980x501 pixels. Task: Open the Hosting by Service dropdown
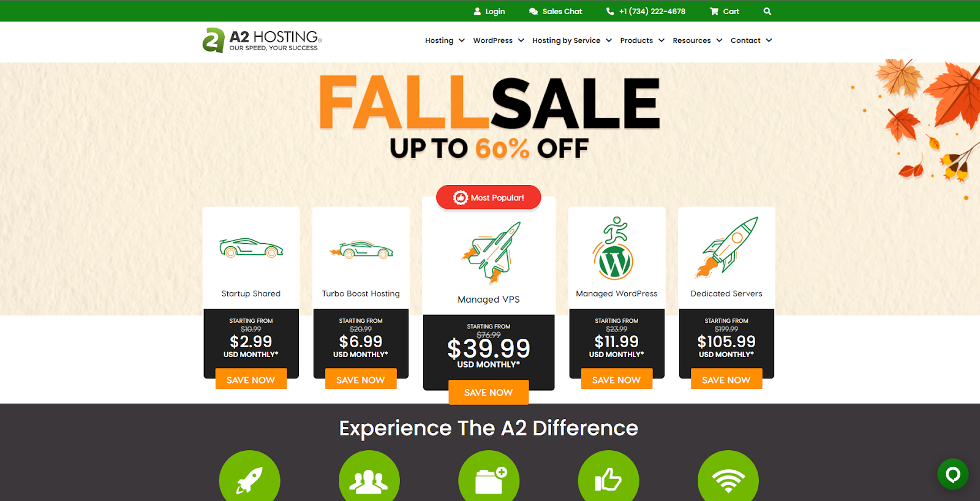point(572,40)
